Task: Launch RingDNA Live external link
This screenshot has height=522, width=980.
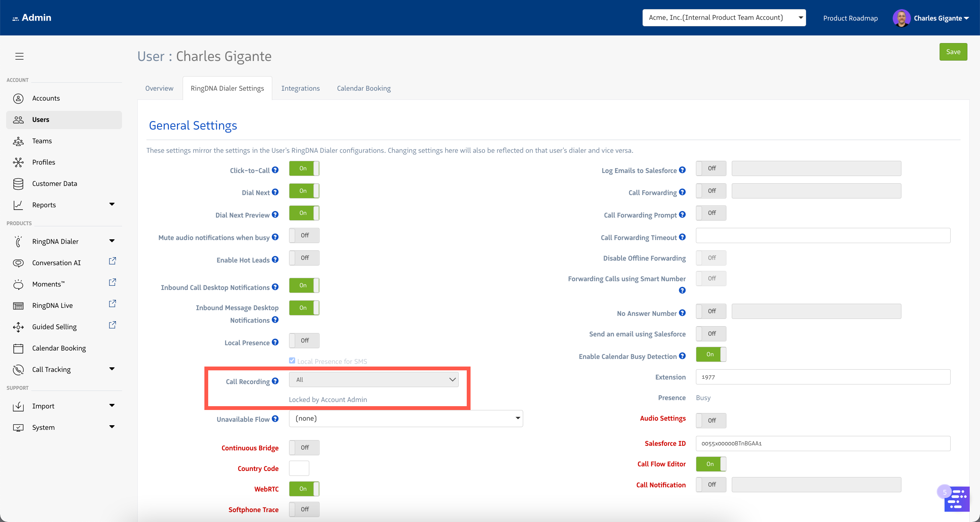Action: (x=112, y=303)
